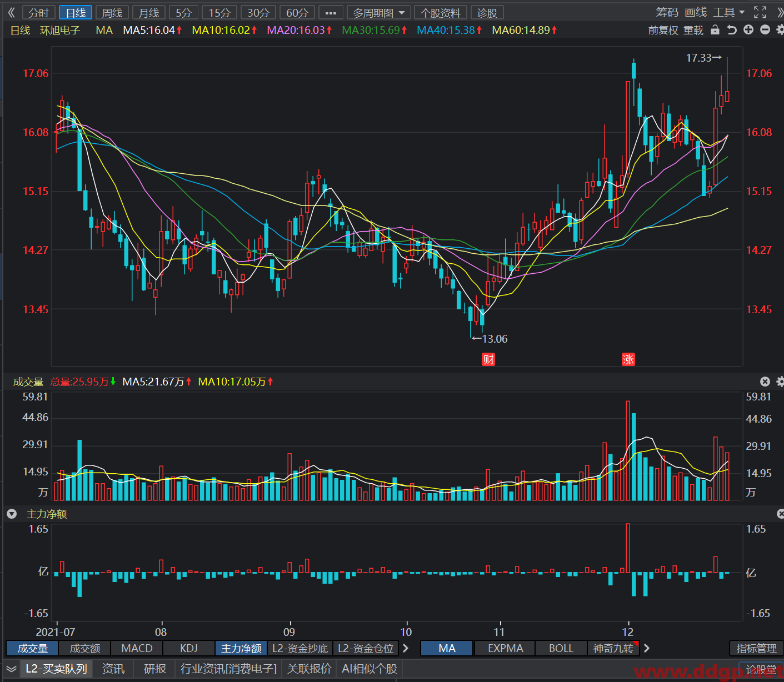784x682 pixels.
Task: Click the red 涨 limit-up marker
Action: coord(628,359)
